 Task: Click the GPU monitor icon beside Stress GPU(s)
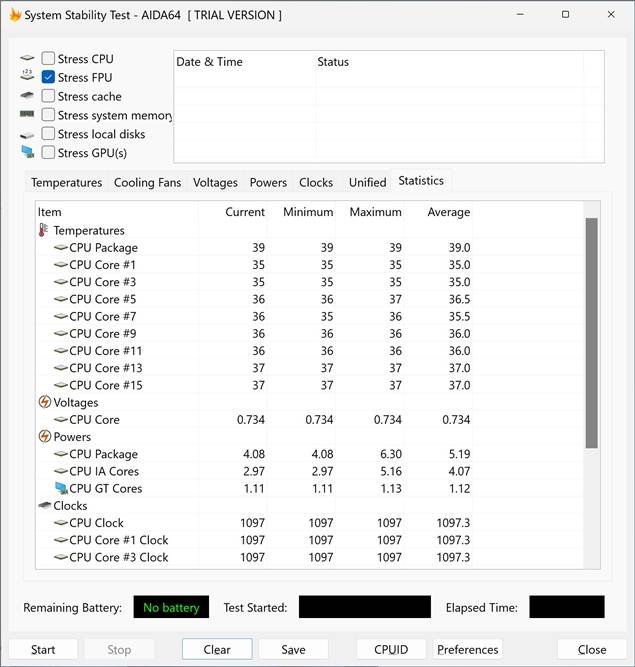pyautogui.click(x=27, y=153)
